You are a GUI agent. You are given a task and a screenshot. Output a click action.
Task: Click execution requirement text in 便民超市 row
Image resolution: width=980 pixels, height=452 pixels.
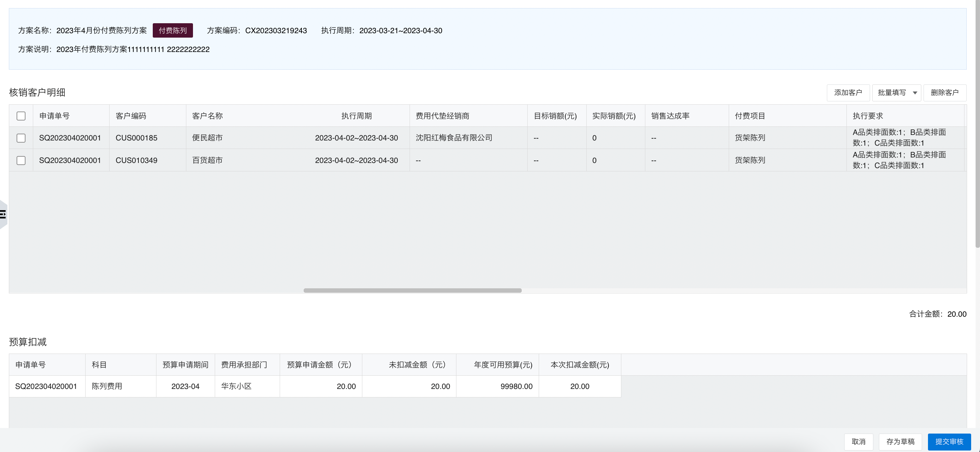click(899, 138)
